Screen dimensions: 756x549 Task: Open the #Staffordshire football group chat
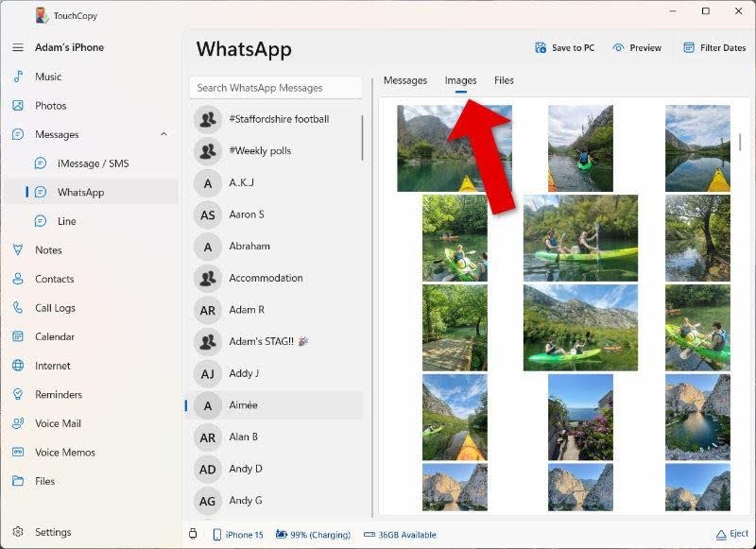[x=275, y=119]
